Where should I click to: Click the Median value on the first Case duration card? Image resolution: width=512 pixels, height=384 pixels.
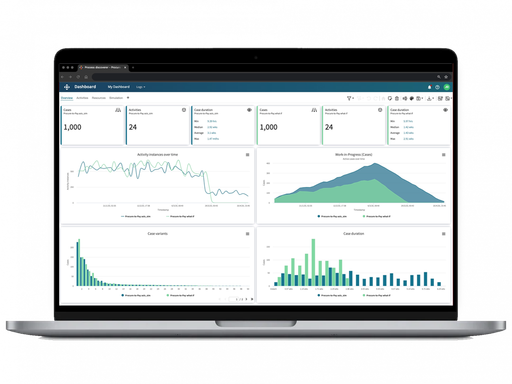point(212,127)
